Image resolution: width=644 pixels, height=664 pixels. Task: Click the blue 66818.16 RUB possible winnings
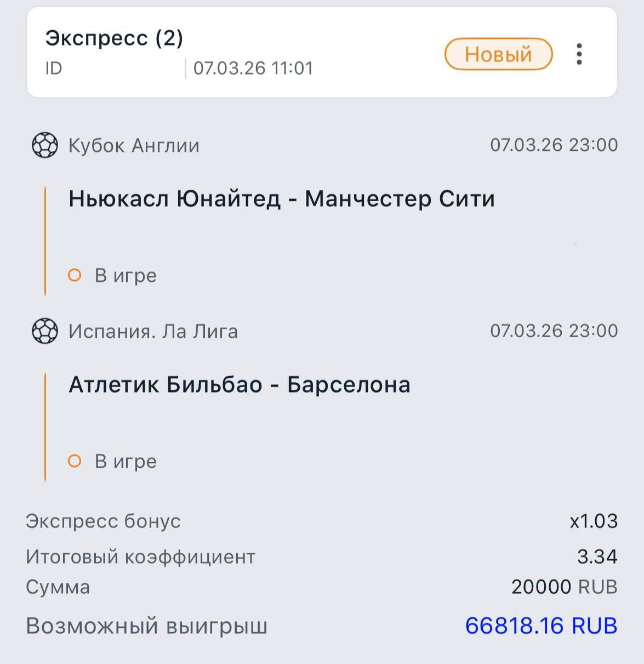(541, 626)
